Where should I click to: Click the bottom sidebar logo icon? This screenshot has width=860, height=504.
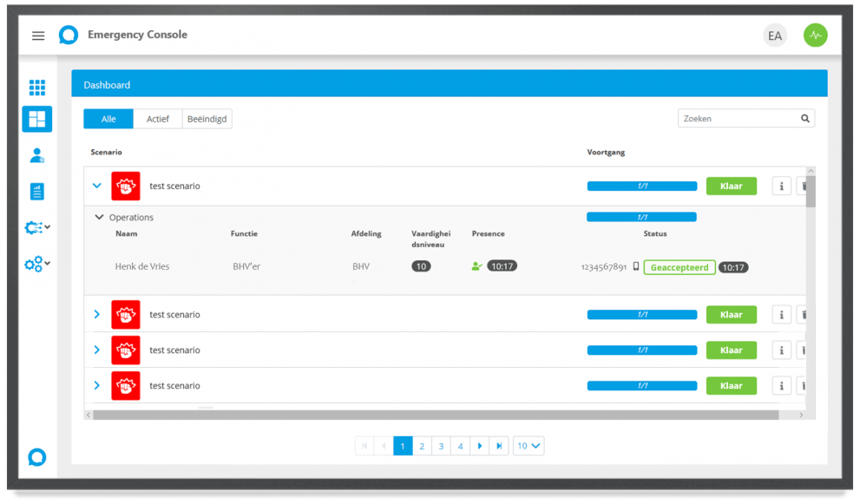coord(36,457)
